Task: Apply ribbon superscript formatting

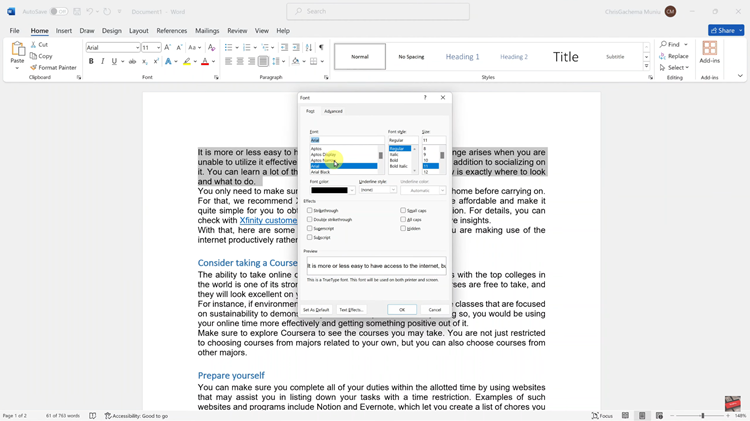Action: point(156,61)
